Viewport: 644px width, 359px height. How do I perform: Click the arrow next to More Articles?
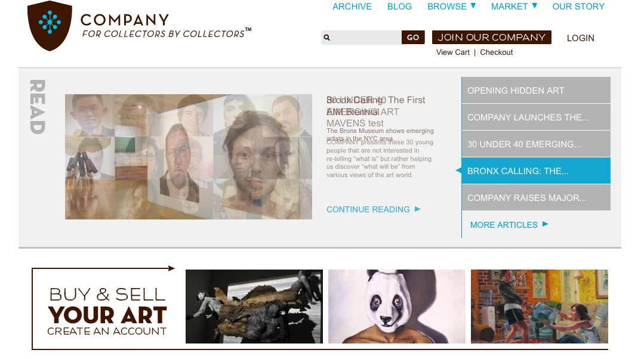(x=546, y=224)
